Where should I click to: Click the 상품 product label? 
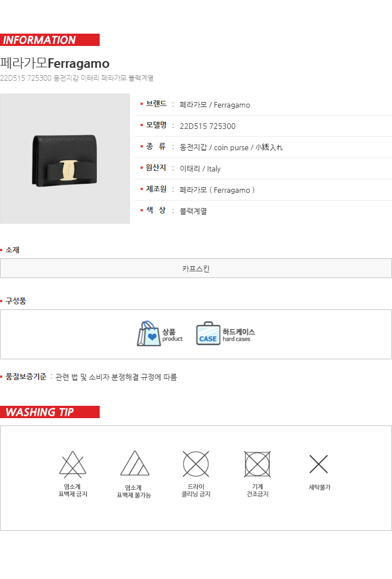(172, 335)
